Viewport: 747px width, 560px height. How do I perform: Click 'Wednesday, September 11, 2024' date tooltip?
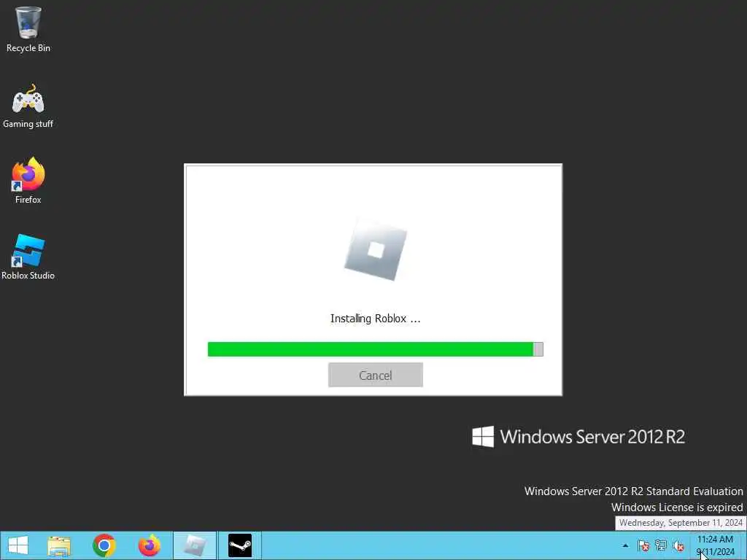(681, 523)
